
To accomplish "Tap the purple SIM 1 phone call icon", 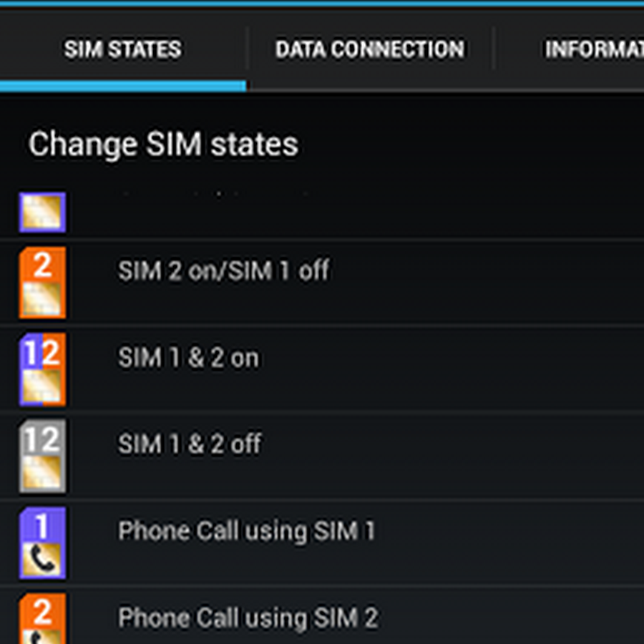I will [x=42, y=542].
